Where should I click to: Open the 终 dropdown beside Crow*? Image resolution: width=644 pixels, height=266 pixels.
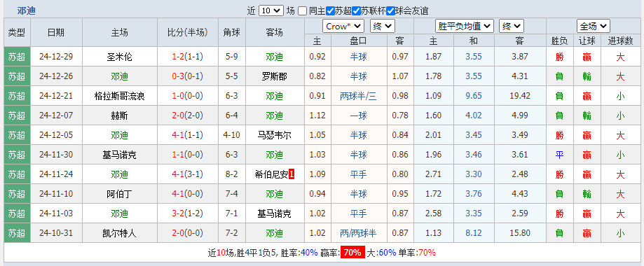tap(383, 27)
